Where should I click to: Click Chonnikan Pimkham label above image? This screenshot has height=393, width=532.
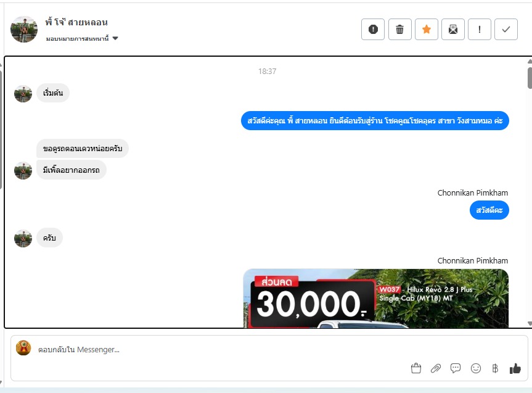[473, 261]
